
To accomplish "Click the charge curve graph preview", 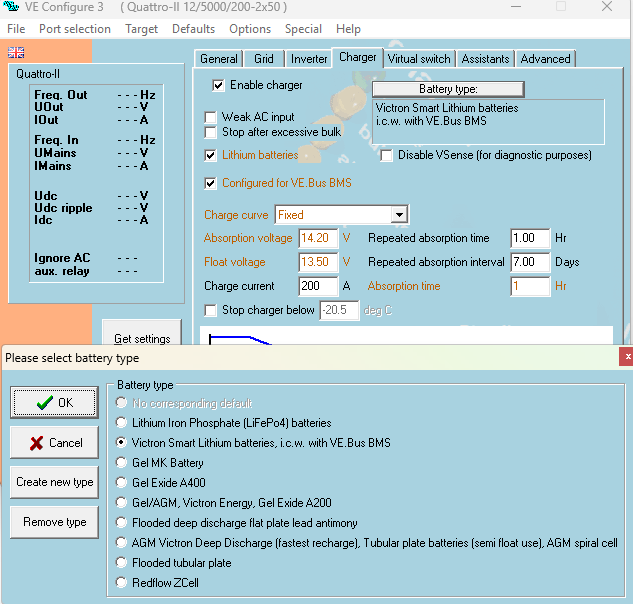I will [x=406, y=336].
